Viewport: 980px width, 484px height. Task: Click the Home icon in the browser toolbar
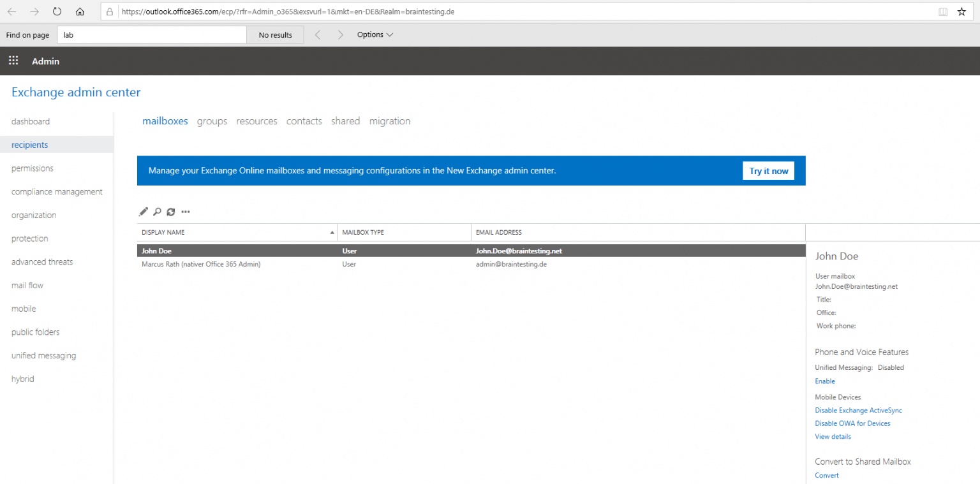(x=79, y=11)
